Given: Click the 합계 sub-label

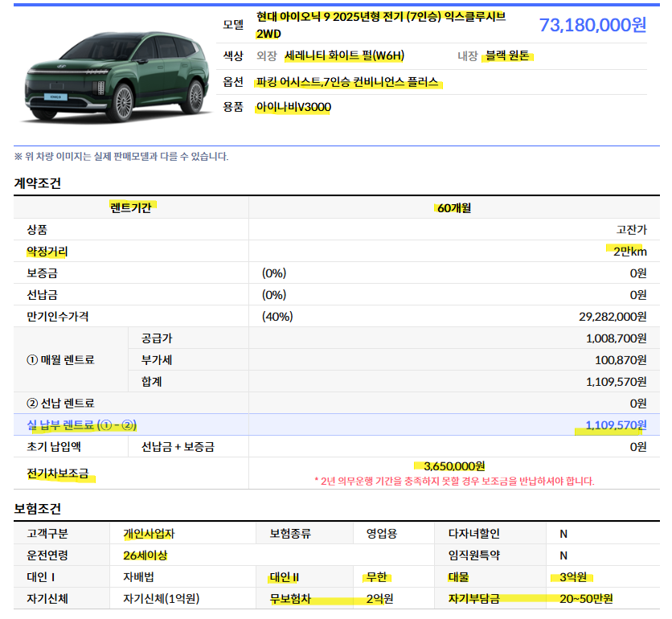Looking at the screenshot, I should point(152,382).
